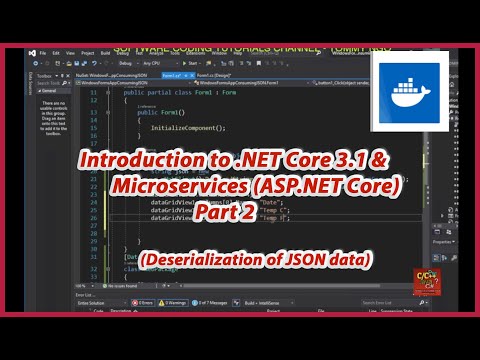Click the Visual Studio logo icon
The height and width of the screenshot is (360, 480).
coord(32,53)
